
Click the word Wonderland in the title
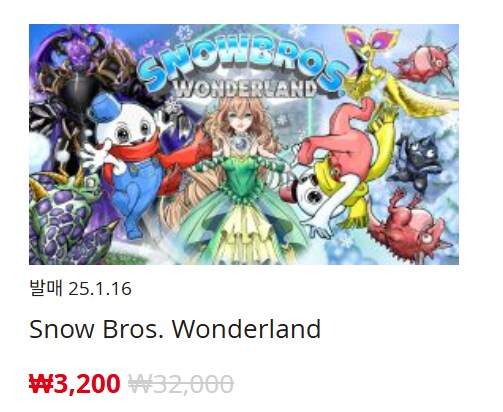click(x=246, y=329)
